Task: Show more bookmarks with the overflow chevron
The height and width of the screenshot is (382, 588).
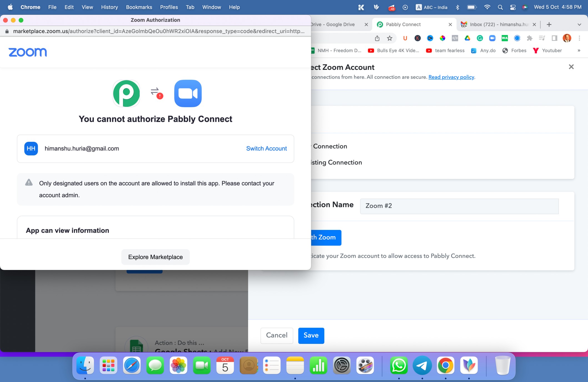Action: click(x=579, y=51)
